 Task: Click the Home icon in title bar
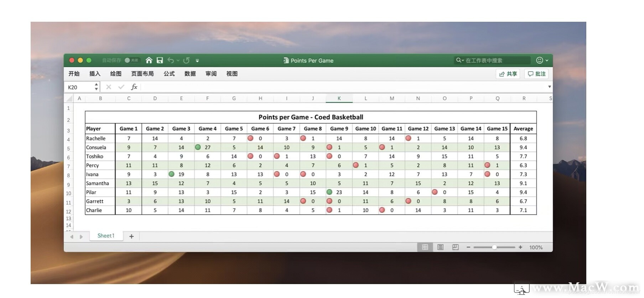click(149, 60)
